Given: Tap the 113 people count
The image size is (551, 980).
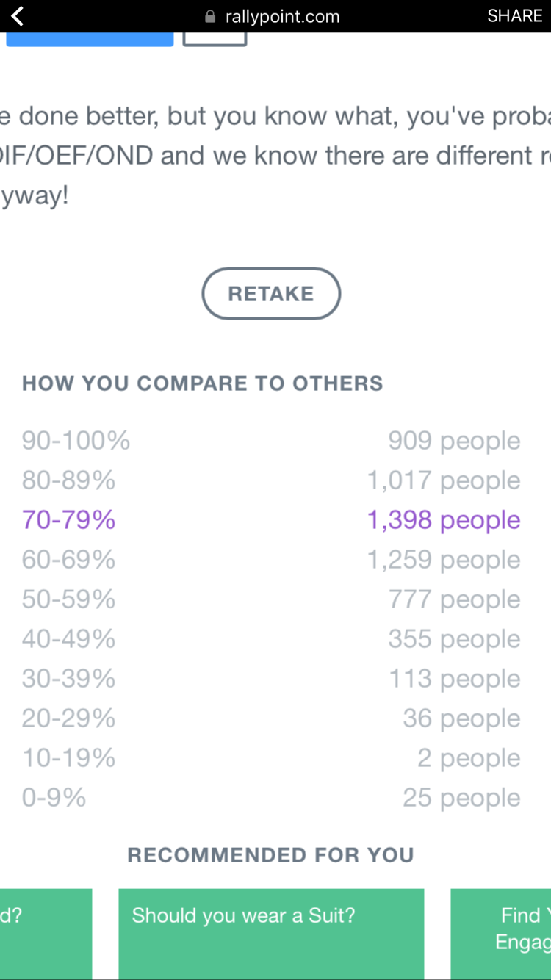Looking at the screenshot, I should tap(454, 679).
